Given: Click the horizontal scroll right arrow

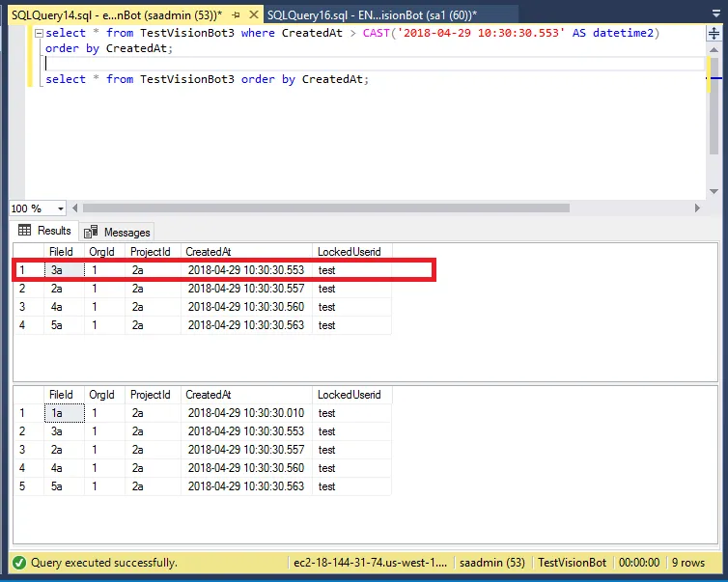Looking at the screenshot, I should pos(697,208).
